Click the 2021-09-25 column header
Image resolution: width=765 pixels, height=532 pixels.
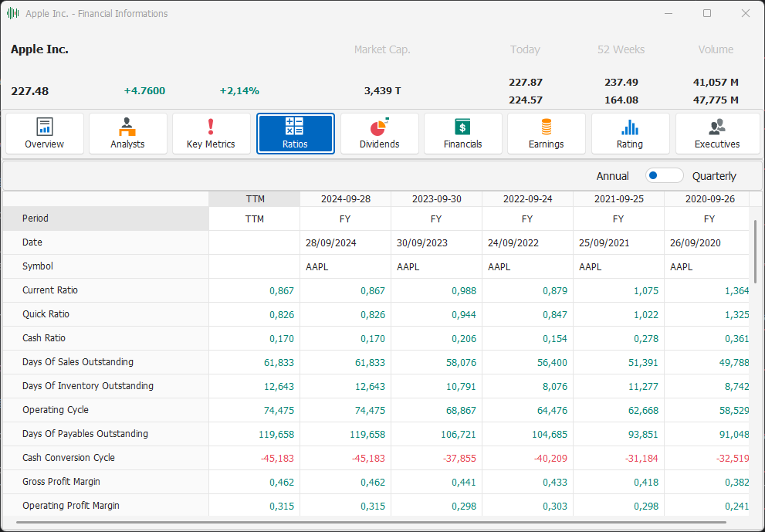point(618,198)
